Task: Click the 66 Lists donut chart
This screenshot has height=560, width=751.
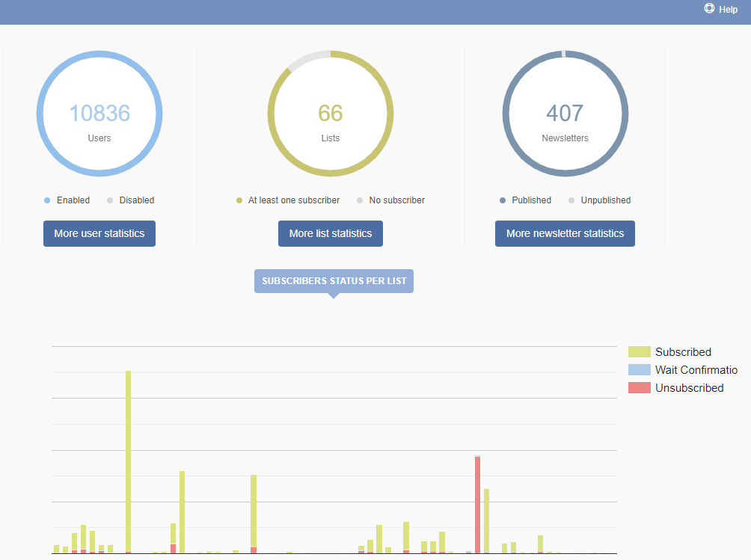Action: pos(331,114)
